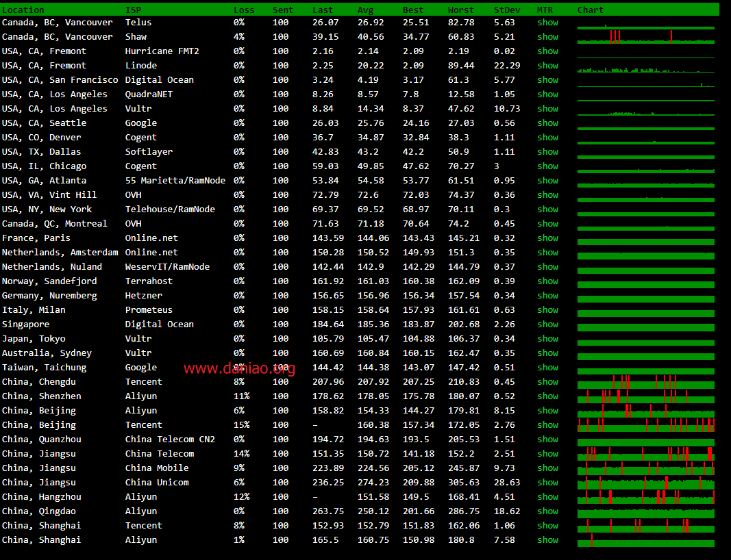The width and height of the screenshot is (731, 560).
Task: Click 'show' for Digital Ocean Singapore
Action: (x=547, y=324)
